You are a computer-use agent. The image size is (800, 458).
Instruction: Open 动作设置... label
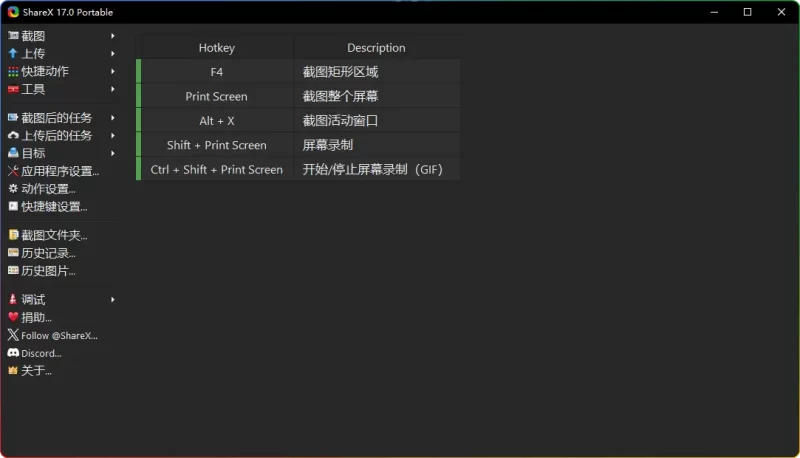[x=48, y=189]
